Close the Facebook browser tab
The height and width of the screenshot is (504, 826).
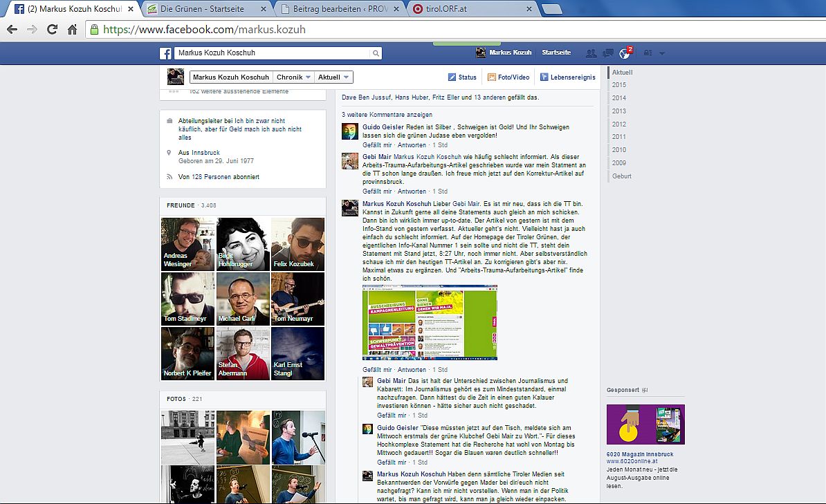tap(131, 9)
